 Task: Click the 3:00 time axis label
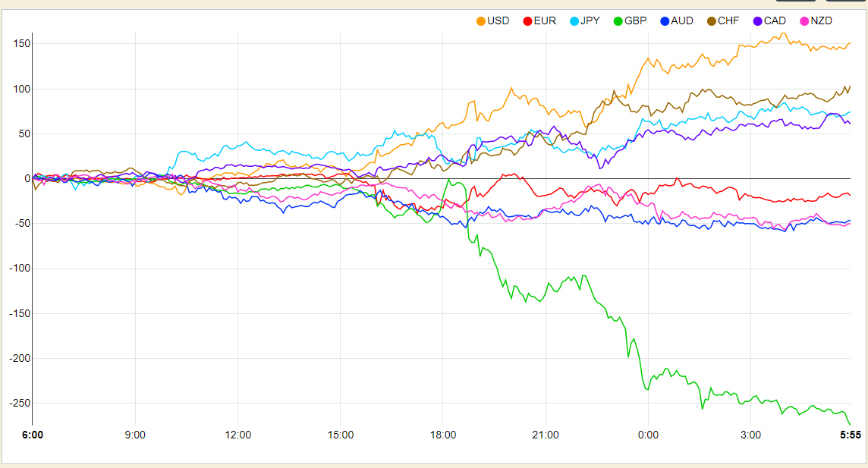coord(750,435)
